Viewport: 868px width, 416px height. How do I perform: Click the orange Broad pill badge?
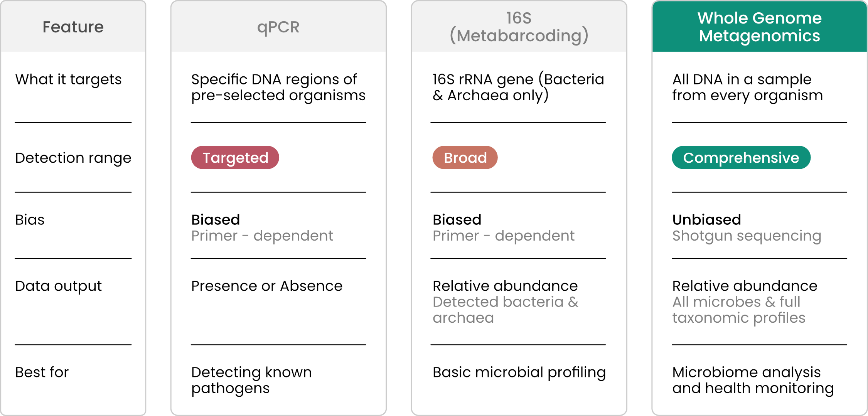click(x=465, y=158)
